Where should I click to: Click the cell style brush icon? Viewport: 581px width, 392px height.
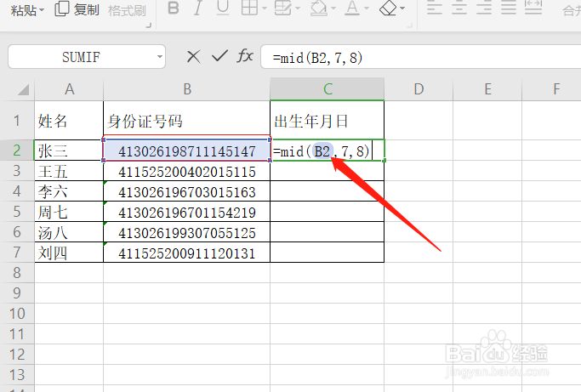(x=282, y=8)
